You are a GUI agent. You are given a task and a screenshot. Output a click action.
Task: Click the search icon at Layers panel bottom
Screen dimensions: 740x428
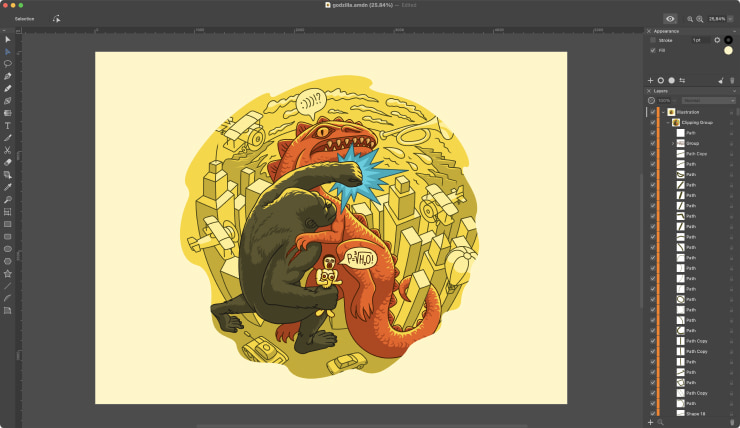661,422
